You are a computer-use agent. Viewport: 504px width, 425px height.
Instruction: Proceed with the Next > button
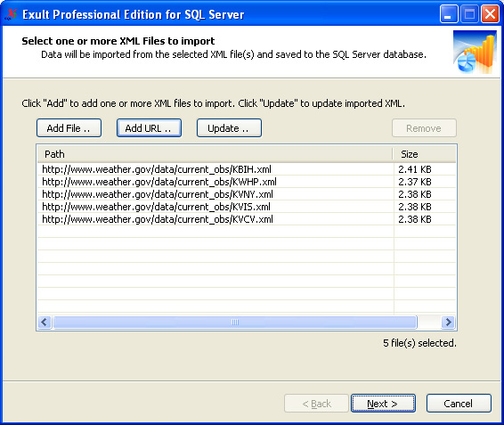383,403
